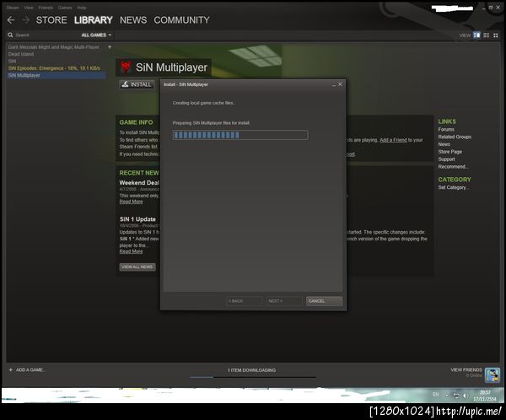506x420 pixels.
Task: Click the search magnifier icon
Action: pyautogui.click(x=10, y=35)
